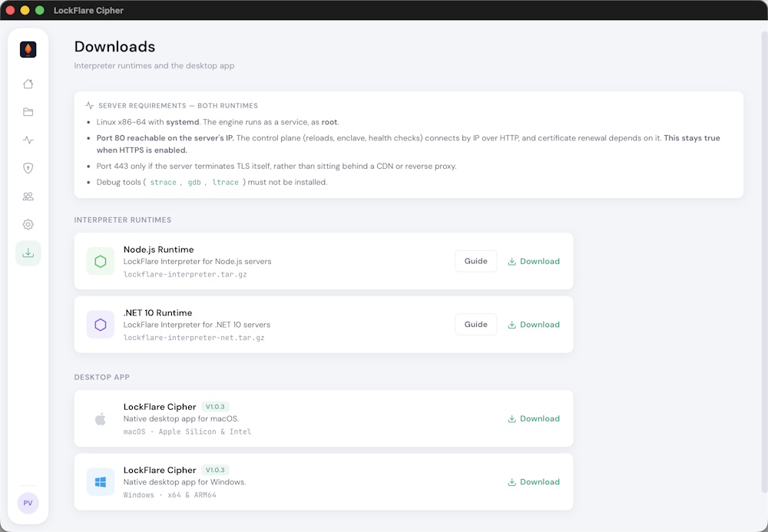
Task: Download LockFlare Cipher for Windows
Action: [534, 481]
